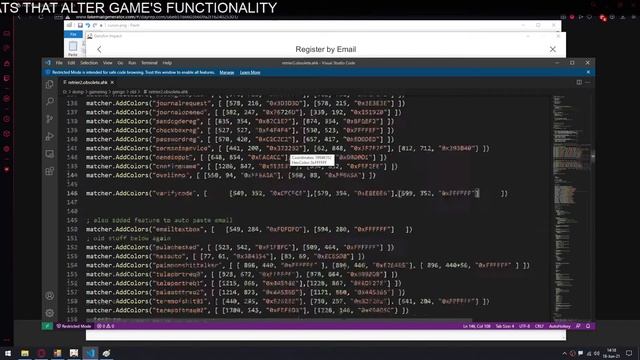Open the editor More Actions ellipsis

tap(588, 82)
